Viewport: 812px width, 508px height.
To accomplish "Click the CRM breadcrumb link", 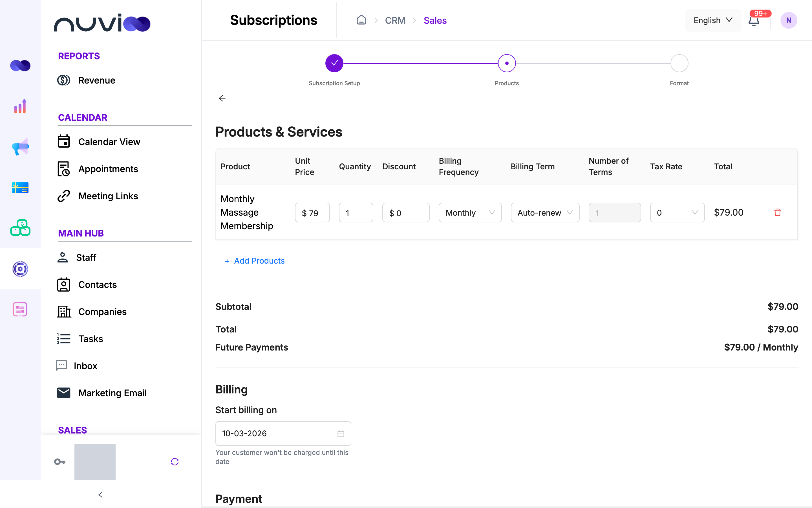I will click(x=395, y=21).
